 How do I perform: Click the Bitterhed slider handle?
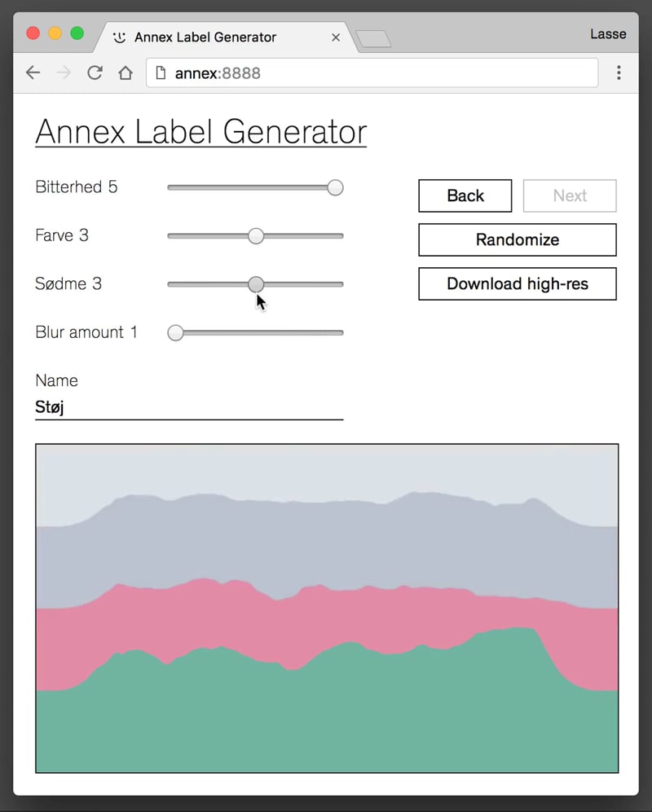point(335,187)
